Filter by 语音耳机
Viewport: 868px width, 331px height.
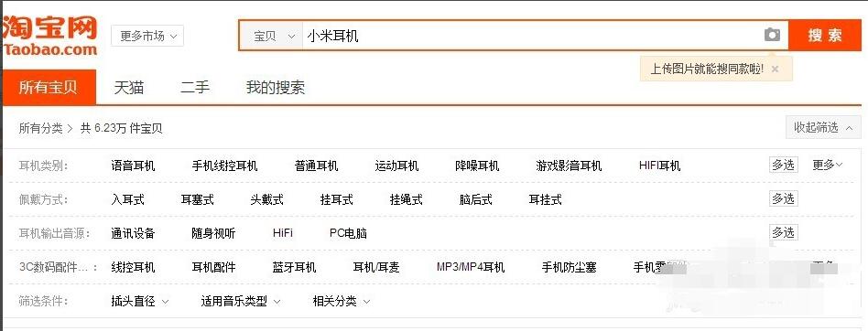pyautogui.click(x=133, y=165)
